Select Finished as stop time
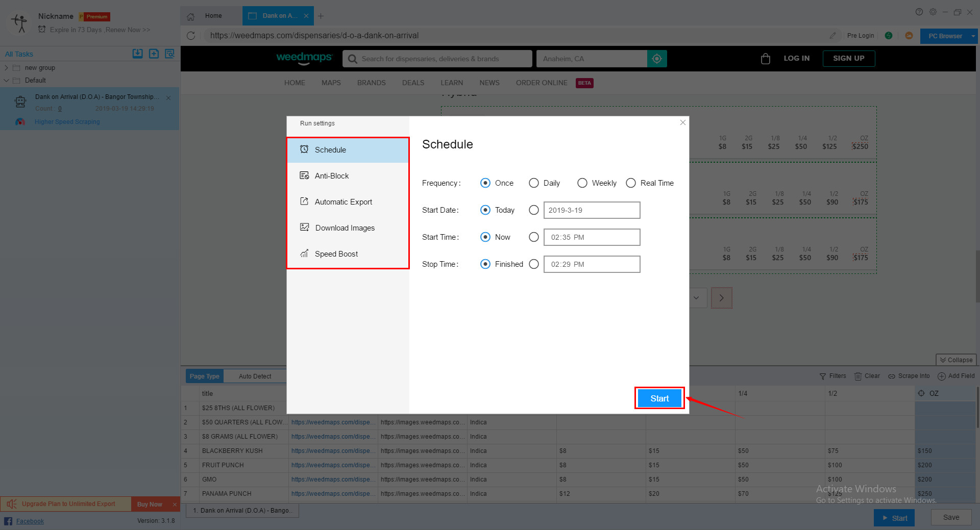Screen dimensions: 980x530 click(x=485, y=264)
